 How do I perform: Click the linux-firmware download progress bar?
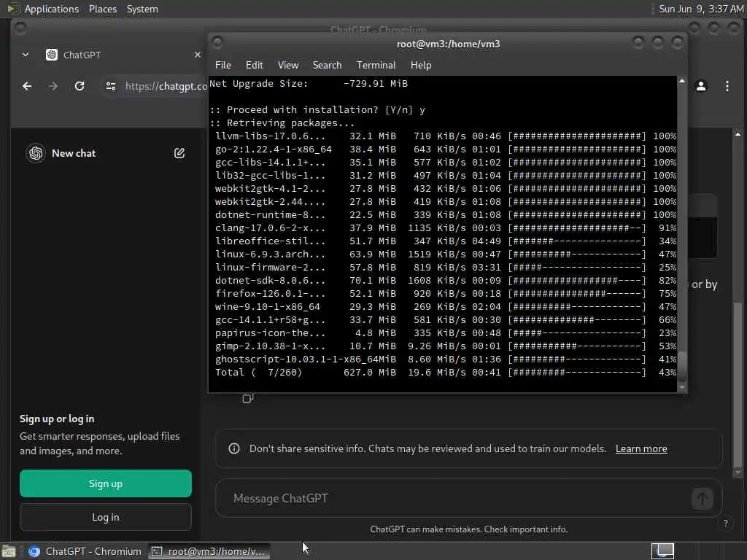click(x=577, y=267)
